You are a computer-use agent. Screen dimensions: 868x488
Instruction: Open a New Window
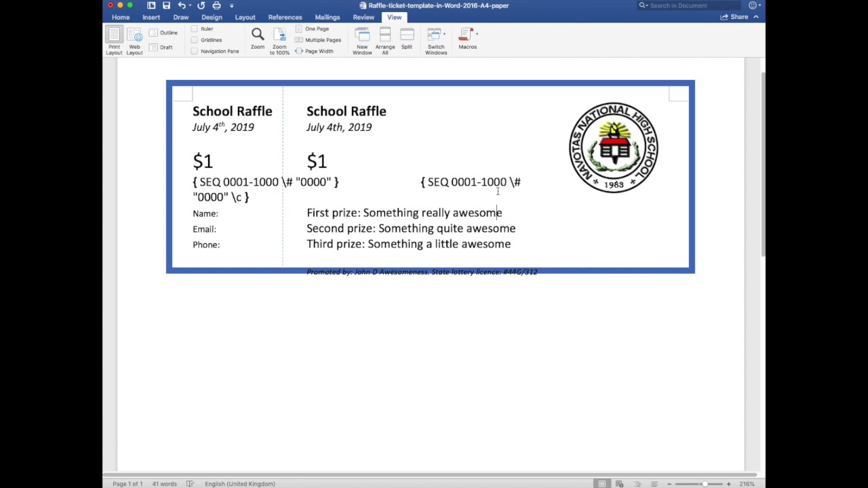(x=362, y=41)
